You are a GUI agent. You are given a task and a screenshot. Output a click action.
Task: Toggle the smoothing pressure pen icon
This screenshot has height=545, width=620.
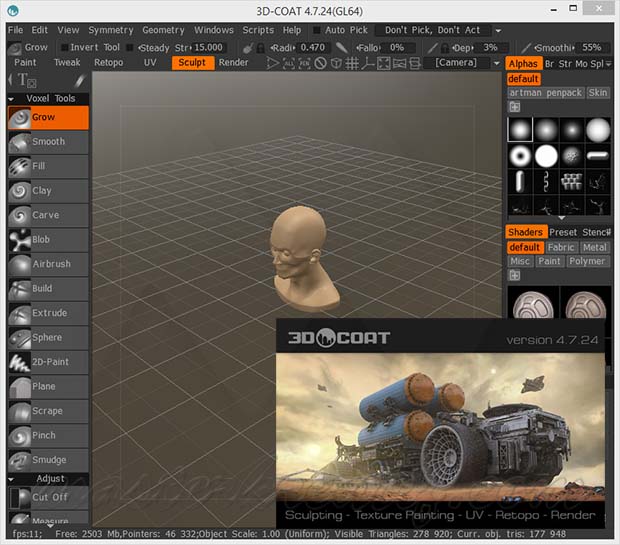point(525,48)
